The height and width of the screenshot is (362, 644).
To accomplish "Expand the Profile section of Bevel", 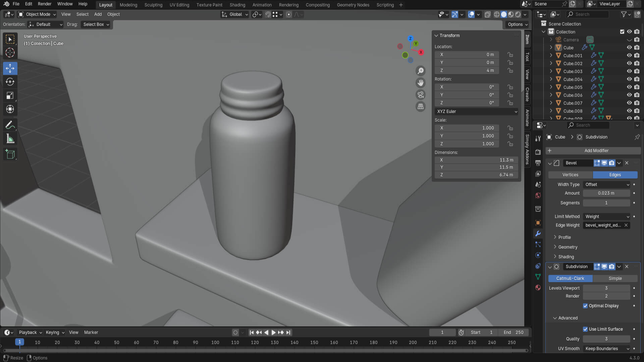I will click(x=565, y=237).
